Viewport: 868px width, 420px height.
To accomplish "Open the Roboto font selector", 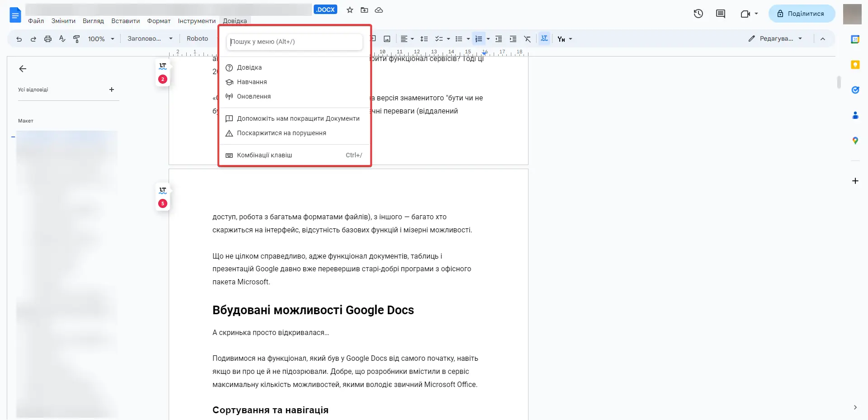I will point(198,39).
